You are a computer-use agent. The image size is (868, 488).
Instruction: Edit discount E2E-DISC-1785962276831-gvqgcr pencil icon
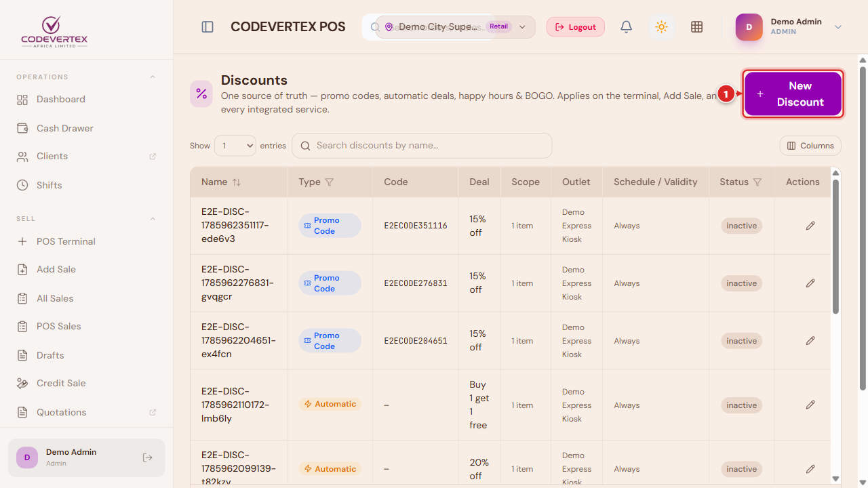tap(810, 283)
